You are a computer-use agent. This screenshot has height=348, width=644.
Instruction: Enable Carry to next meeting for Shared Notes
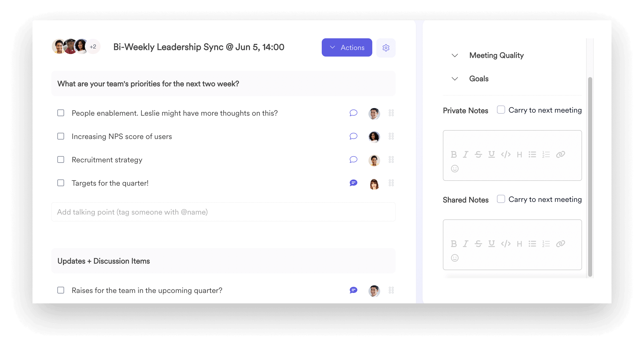[501, 199]
